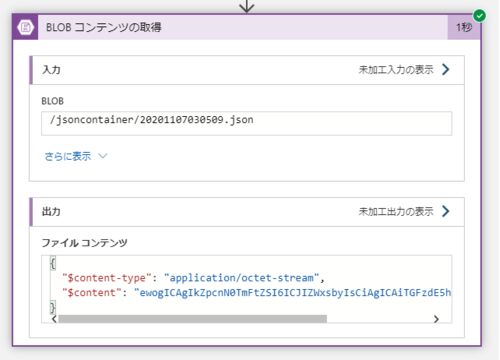Click the "$content-type" key in output JSON
Screen dimensions: 500x360
tap(107, 278)
